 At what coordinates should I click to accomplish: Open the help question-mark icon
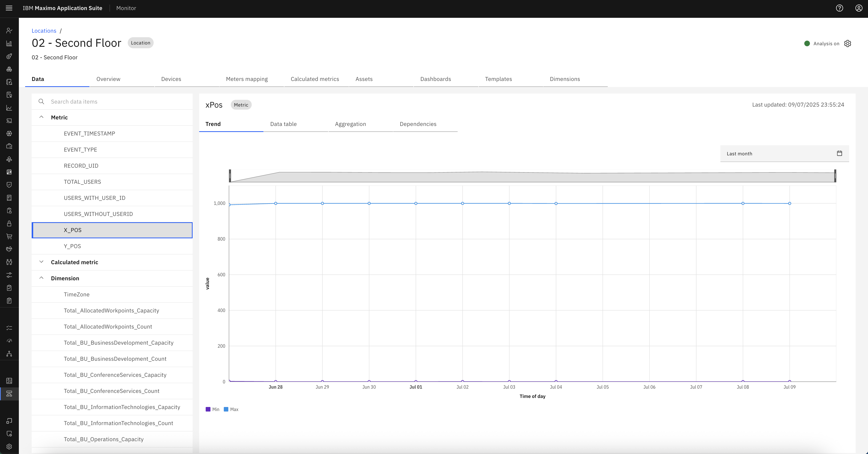click(x=839, y=8)
